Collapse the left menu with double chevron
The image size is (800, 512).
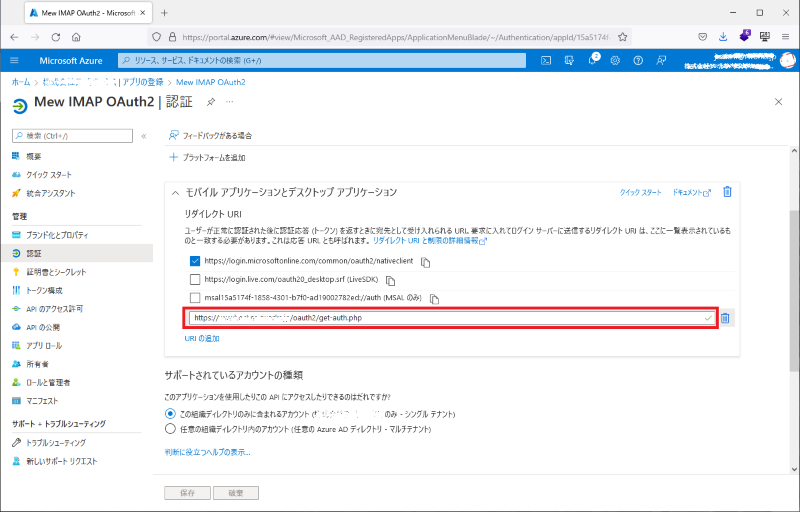pos(144,136)
